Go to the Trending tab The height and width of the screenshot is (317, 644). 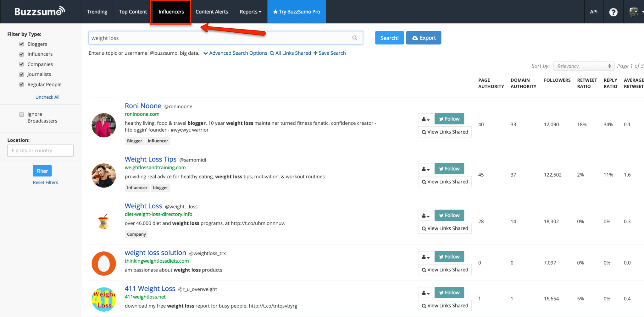pyautogui.click(x=97, y=12)
